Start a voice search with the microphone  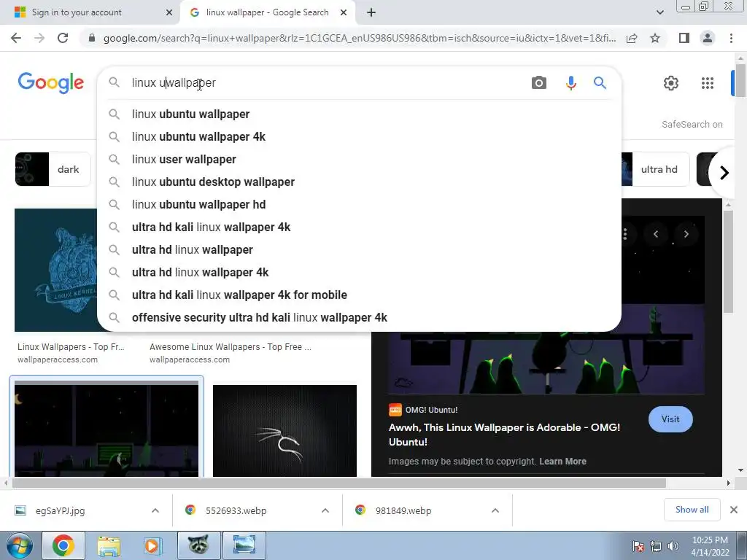tap(570, 83)
